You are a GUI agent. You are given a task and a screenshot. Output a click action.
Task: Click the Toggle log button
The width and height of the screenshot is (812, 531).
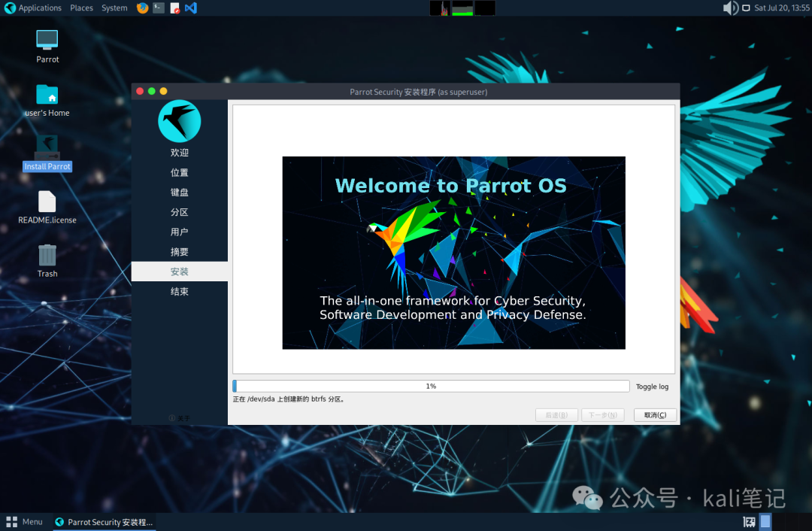[x=652, y=387]
